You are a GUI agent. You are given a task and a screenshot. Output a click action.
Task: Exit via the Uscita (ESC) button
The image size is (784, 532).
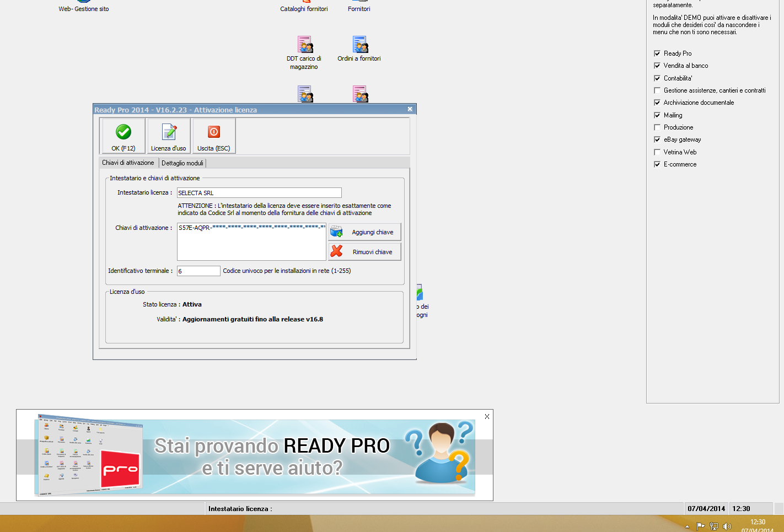214,136
